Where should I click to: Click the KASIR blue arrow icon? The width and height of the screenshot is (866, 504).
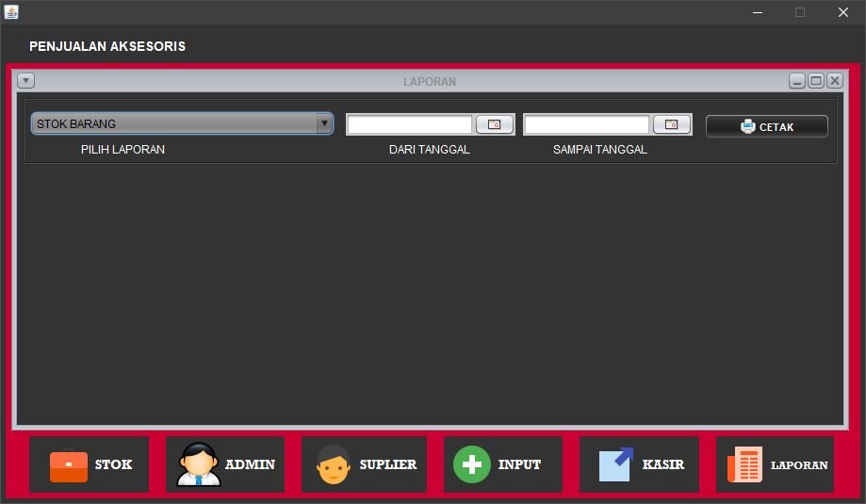[x=615, y=464]
